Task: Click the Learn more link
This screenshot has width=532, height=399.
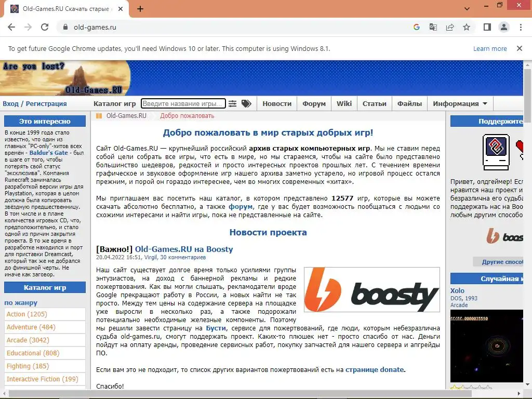Action: click(490, 48)
